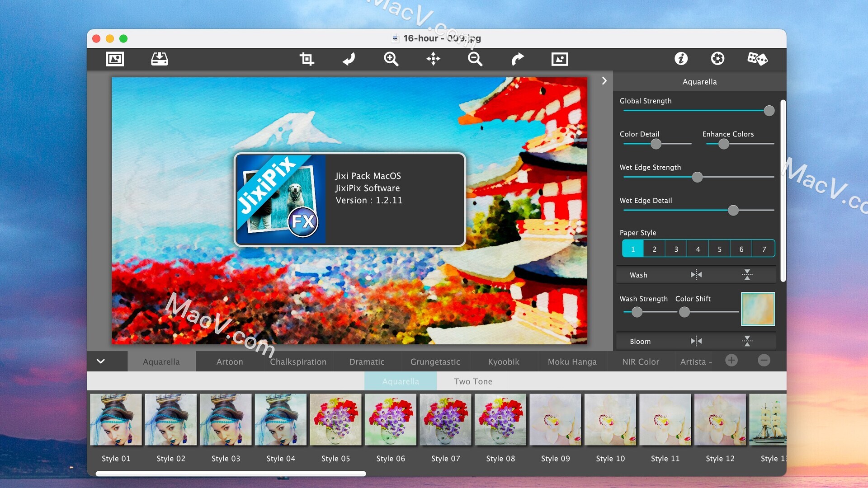Click the Undo arrow icon
868x488 pixels.
click(349, 59)
